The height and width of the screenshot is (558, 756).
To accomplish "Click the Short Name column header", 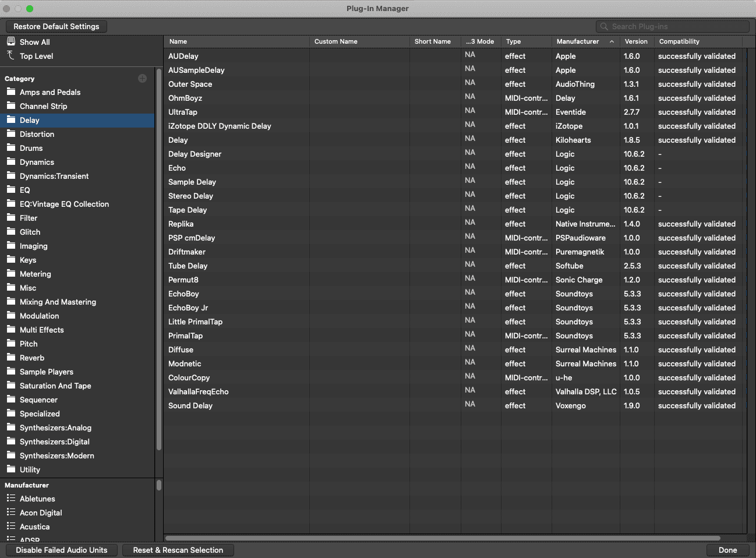I will [435, 41].
